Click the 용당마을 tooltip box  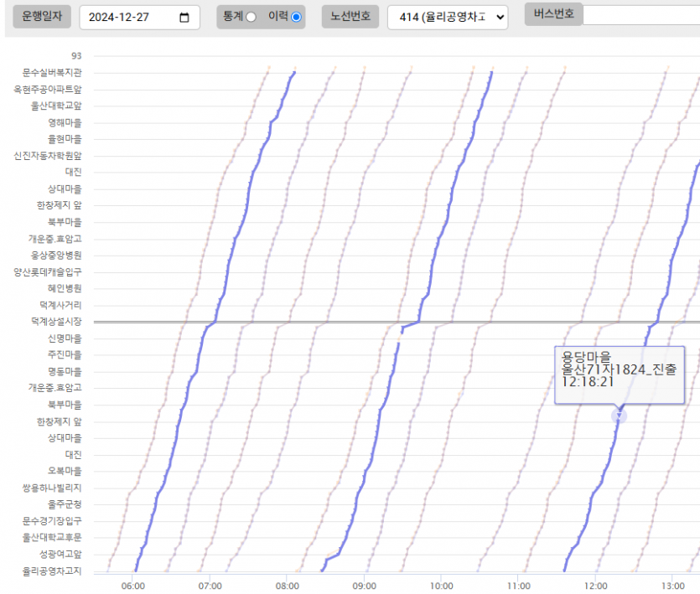click(x=619, y=374)
